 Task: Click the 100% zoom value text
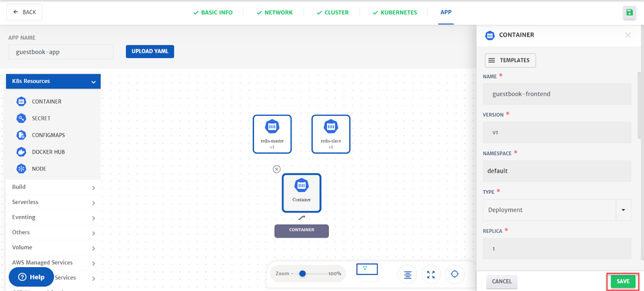335,274
